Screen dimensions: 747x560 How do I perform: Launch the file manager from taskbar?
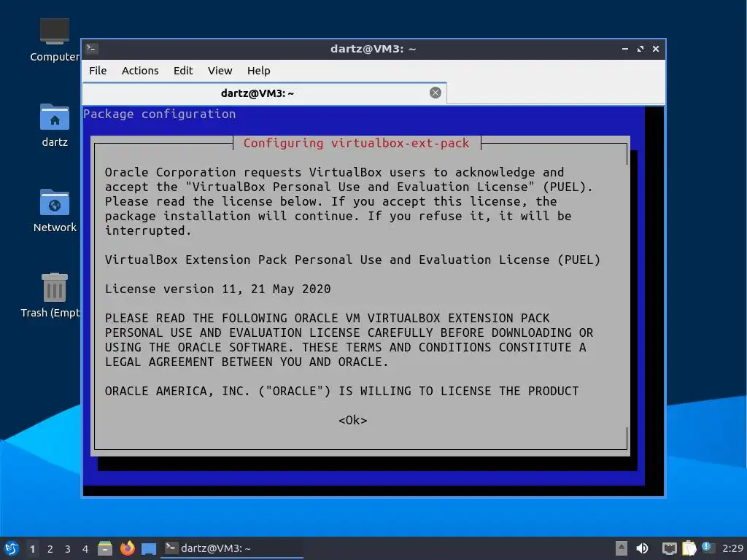[105, 548]
